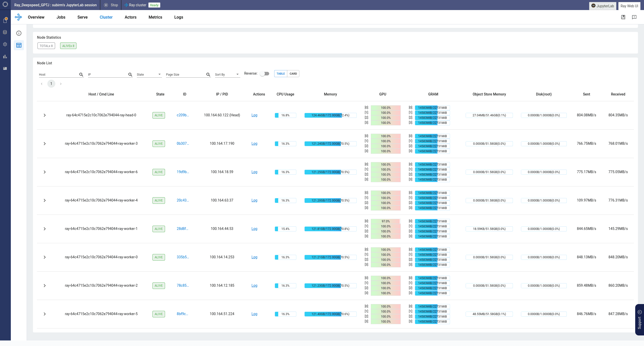Viewport: 644px width, 346px height.
Task: Click the search icon in the Host filter
Action: [x=81, y=75]
